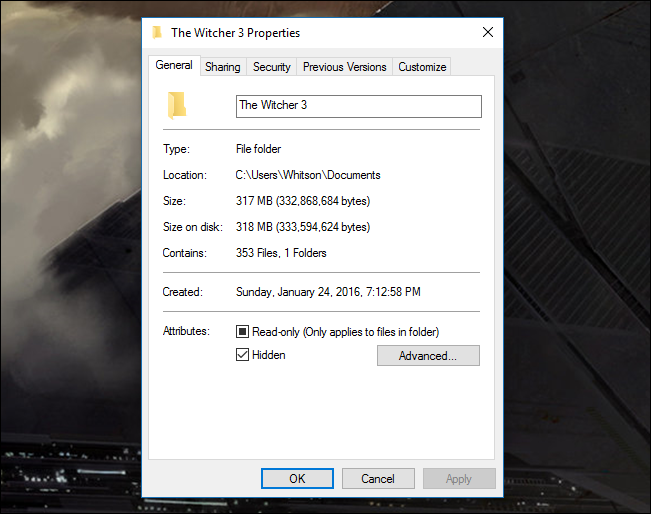Click the "Contains:" label
Viewport: 651px width, 514px height.
tap(184, 253)
